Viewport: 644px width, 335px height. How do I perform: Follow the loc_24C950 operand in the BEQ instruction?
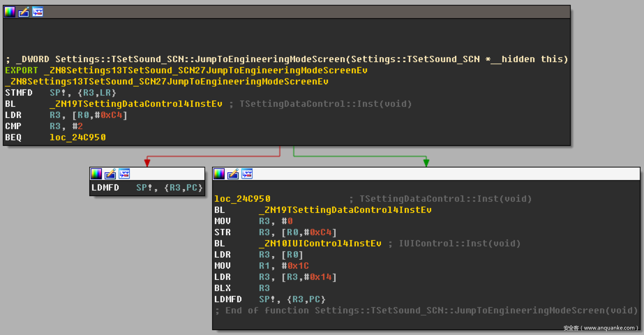tap(77, 137)
